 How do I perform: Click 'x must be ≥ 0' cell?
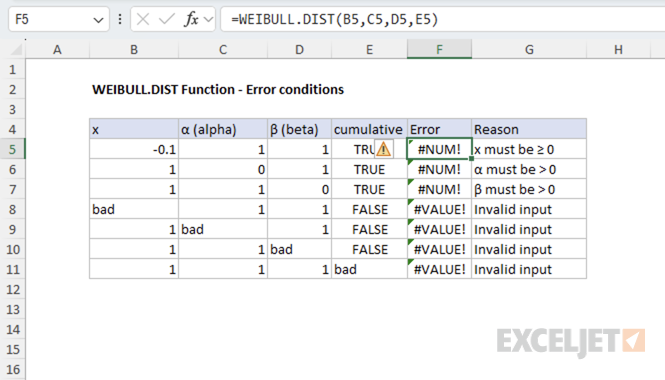(x=529, y=149)
